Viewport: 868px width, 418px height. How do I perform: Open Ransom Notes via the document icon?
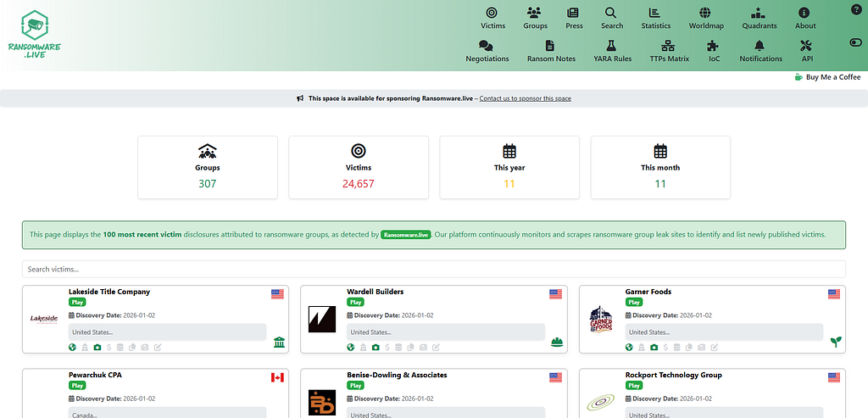(x=550, y=45)
